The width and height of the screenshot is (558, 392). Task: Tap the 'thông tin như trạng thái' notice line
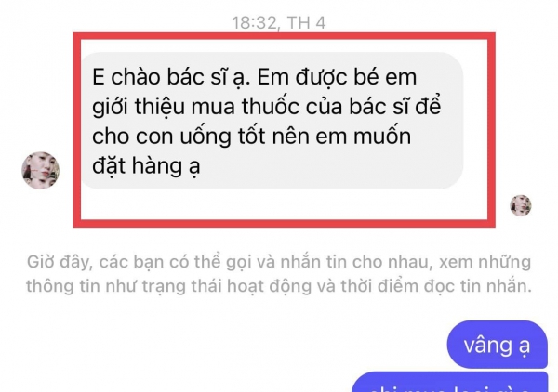coord(279,286)
